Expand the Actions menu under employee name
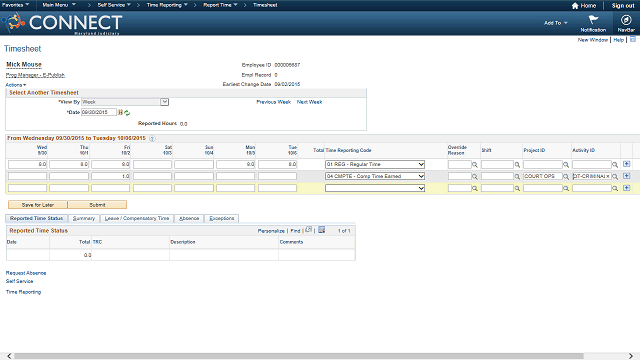640x360 pixels. tap(16, 85)
